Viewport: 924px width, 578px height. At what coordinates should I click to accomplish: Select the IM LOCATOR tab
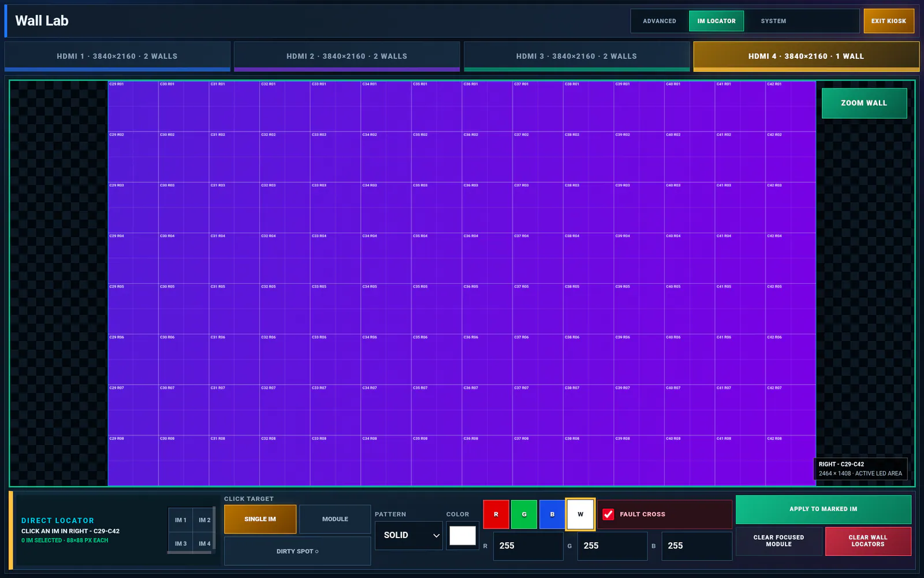(716, 21)
